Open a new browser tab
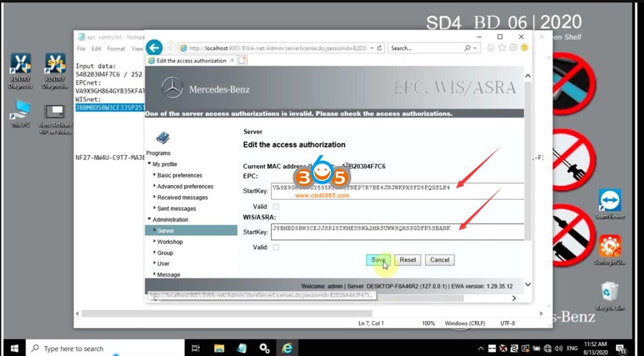 click(x=243, y=60)
